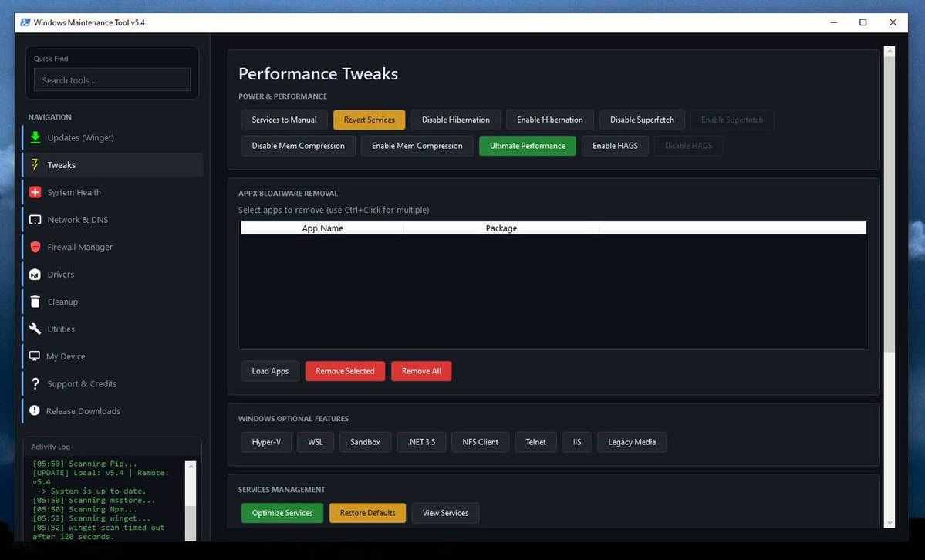
Task: Click the Search tools input field
Action: click(x=112, y=79)
